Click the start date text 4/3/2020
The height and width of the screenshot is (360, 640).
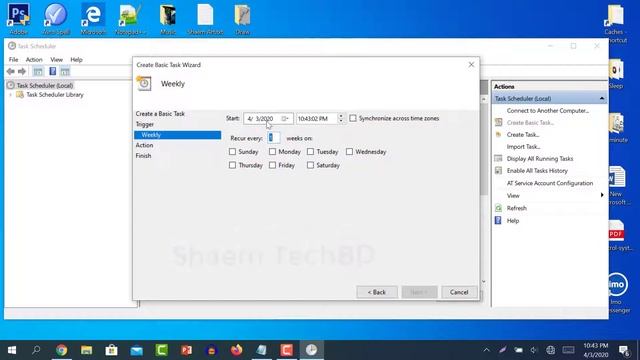coord(260,118)
